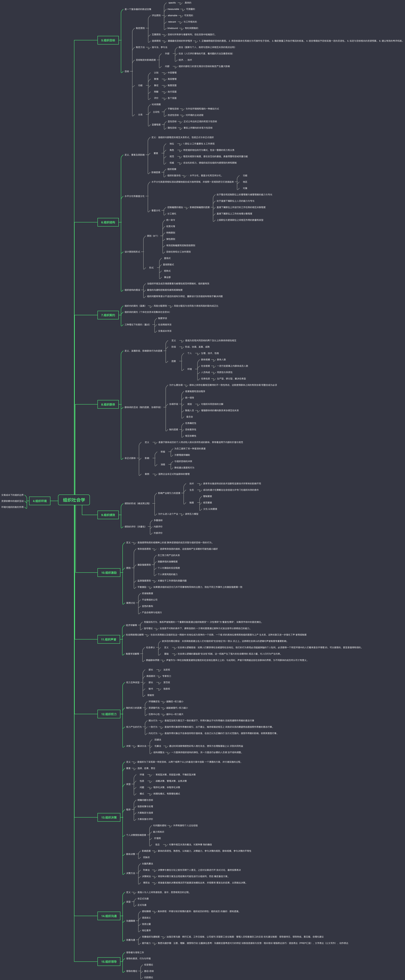The height and width of the screenshot is (980, 405).
Task: Select the 设计原则和形式 branch node
Action: tap(132, 252)
